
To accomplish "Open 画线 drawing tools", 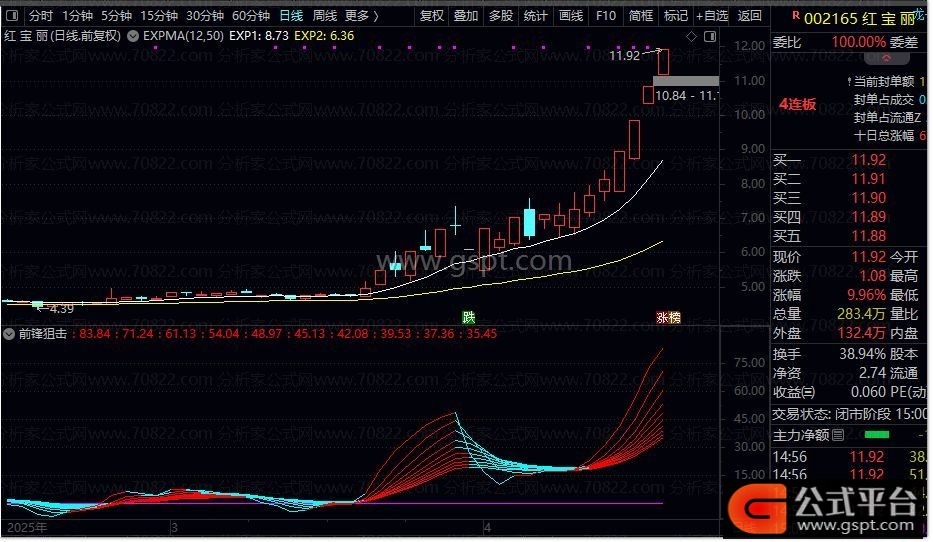I will (x=571, y=16).
